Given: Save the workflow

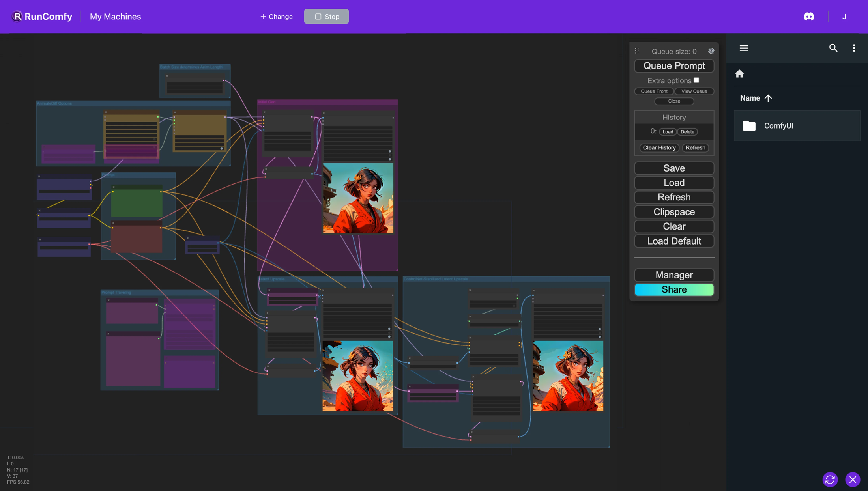Looking at the screenshot, I should [x=674, y=168].
